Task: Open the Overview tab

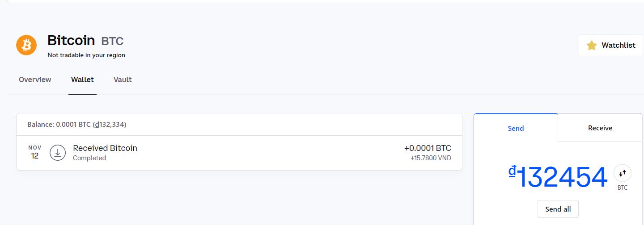Action: (35, 79)
